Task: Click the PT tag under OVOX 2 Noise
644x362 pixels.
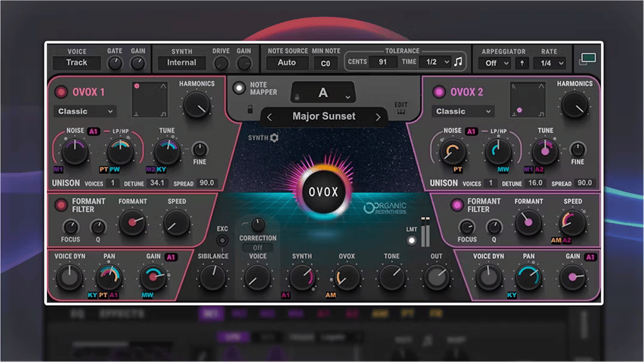Action: (458, 169)
